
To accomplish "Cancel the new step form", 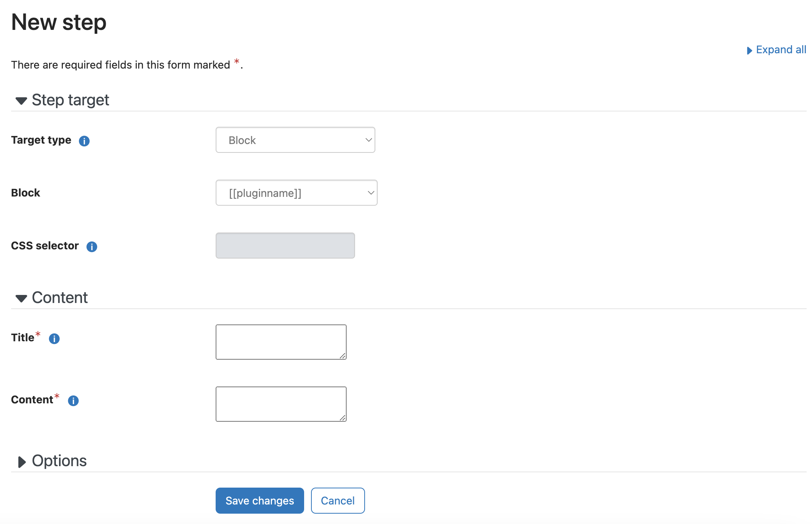I will click(x=338, y=501).
